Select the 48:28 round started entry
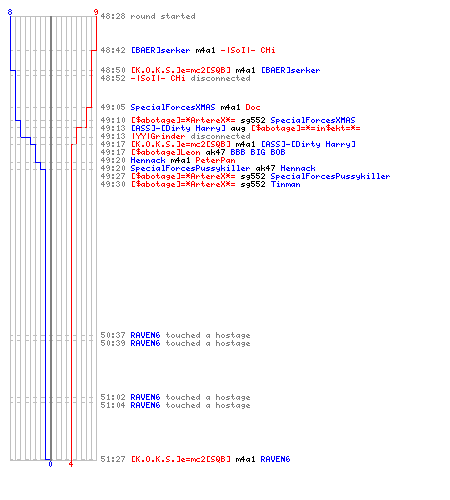 click(x=148, y=16)
